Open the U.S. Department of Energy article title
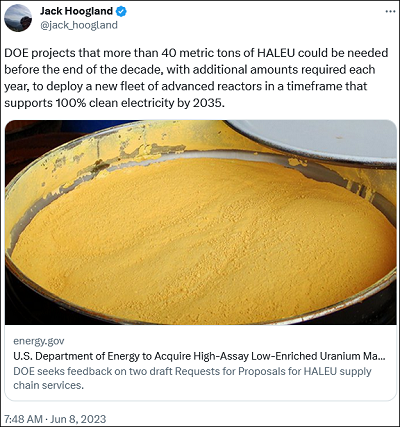Image resolution: width=400 pixels, height=427 pixels. pyautogui.click(x=199, y=356)
